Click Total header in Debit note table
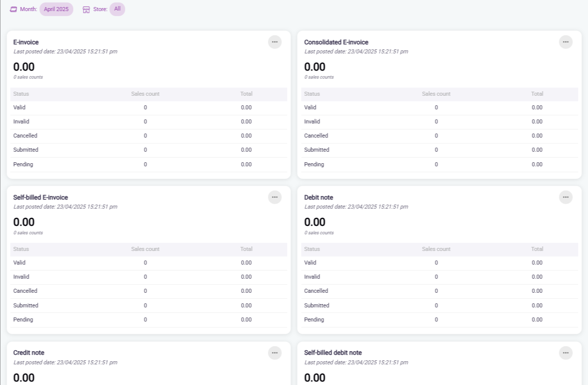588x385 pixels. click(x=537, y=249)
